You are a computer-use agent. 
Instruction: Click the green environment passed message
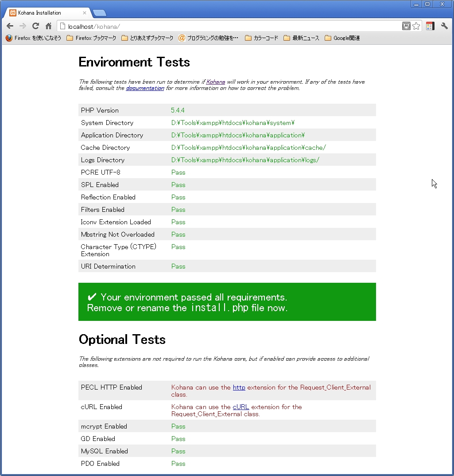tap(227, 302)
